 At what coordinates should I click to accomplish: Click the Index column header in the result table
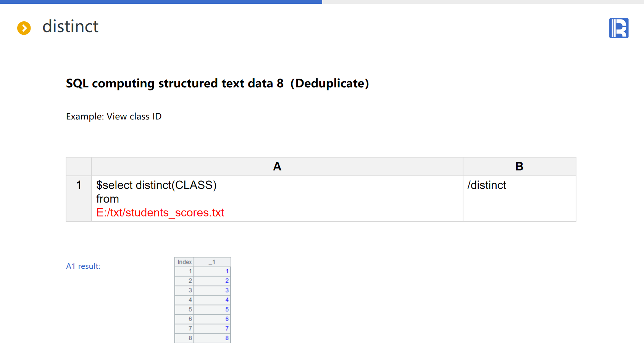pos(184,262)
